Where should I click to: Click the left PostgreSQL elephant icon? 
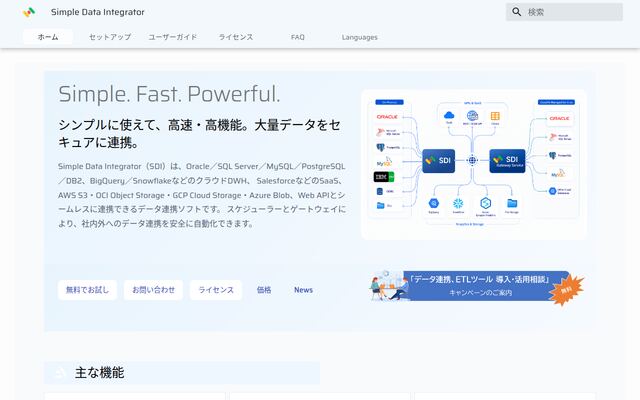[x=380, y=147]
